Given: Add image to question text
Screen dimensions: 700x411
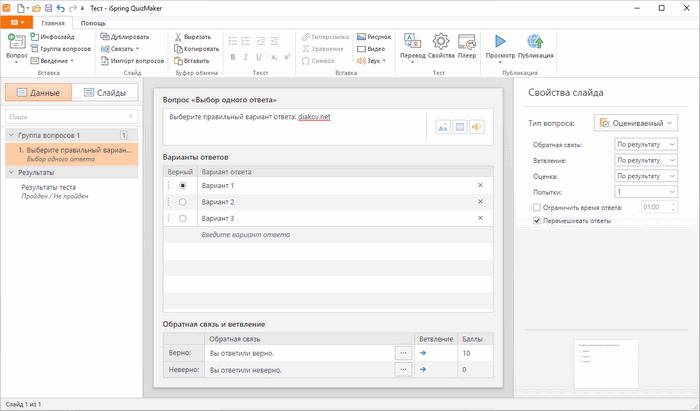Looking at the screenshot, I should tap(443, 127).
